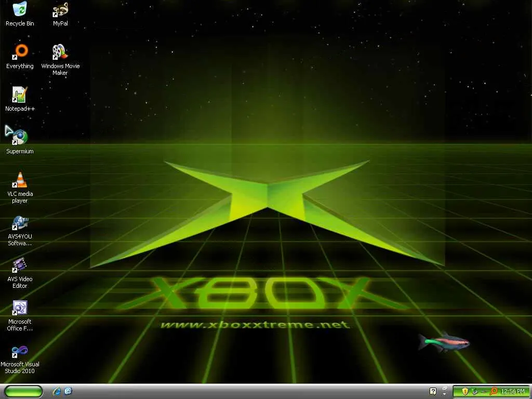Viewport: 532px width, 399px height.
Task: Click the Safely Remove Hardware tray icon
Action: 475,391
